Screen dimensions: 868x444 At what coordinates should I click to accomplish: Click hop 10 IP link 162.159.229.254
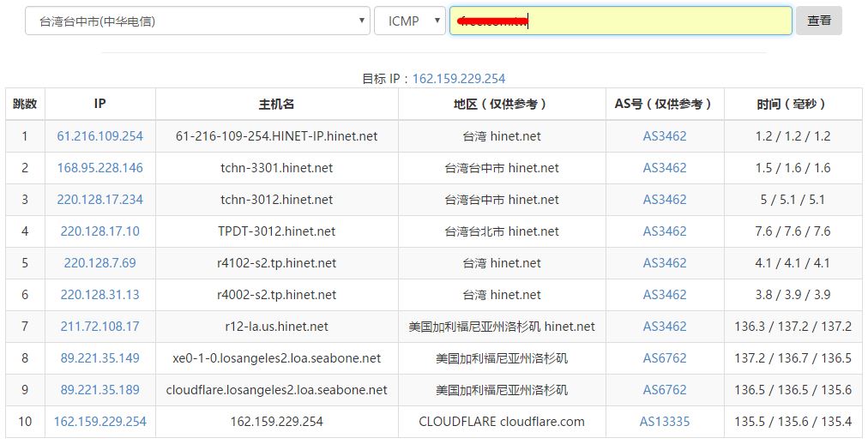click(x=100, y=422)
